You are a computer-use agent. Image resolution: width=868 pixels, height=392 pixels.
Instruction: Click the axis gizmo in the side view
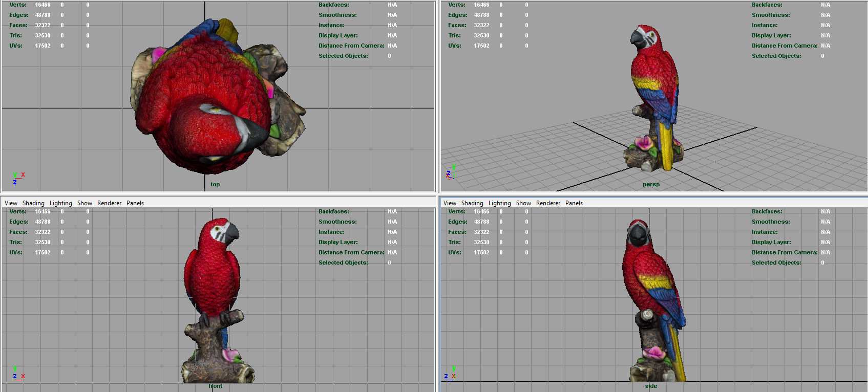point(451,373)
